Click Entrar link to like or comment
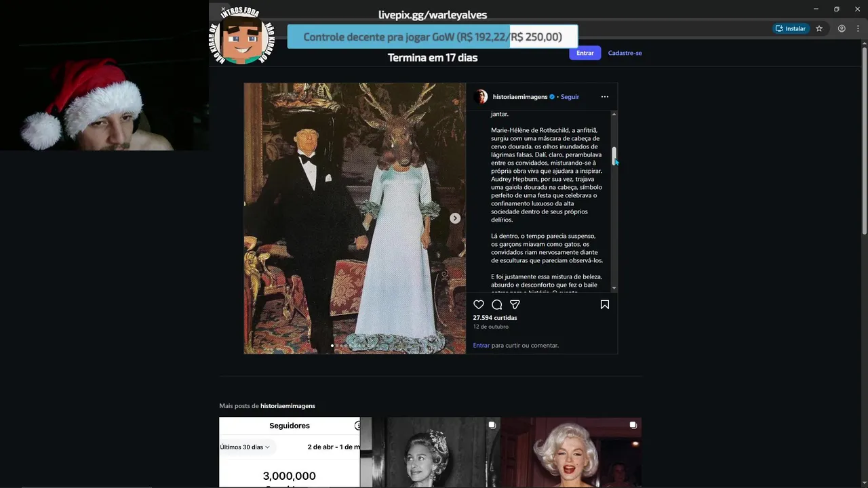This screenshot has width=868, height=488. coord(481,346)
